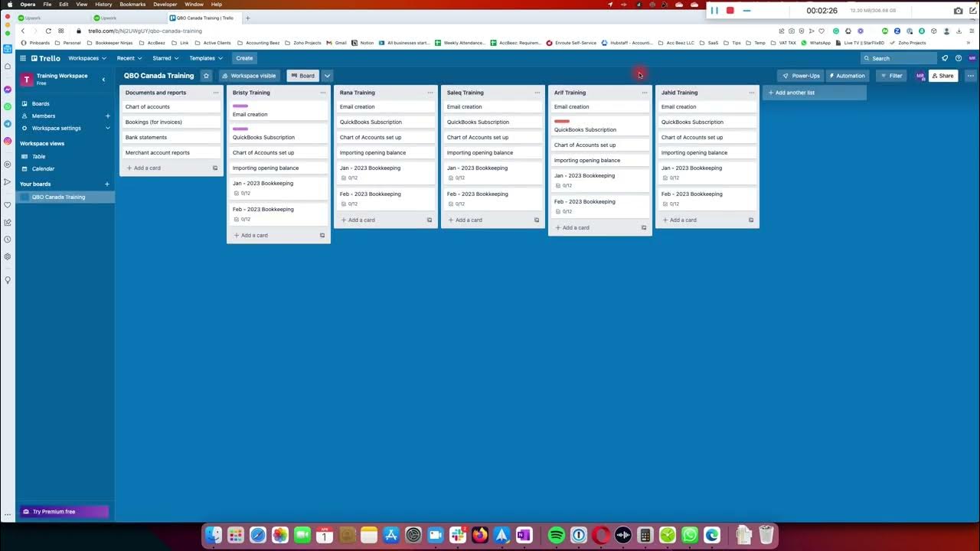
Task: Open list actions for Saleq Training
Action: pos(537,93)
